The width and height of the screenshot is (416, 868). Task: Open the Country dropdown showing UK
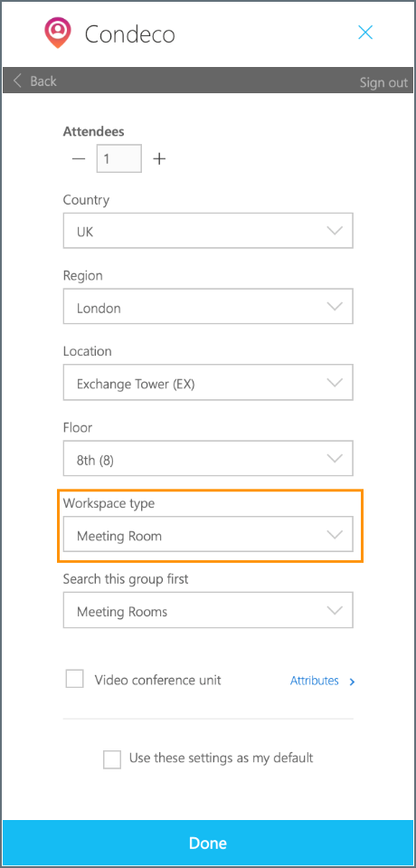(208, 231)
